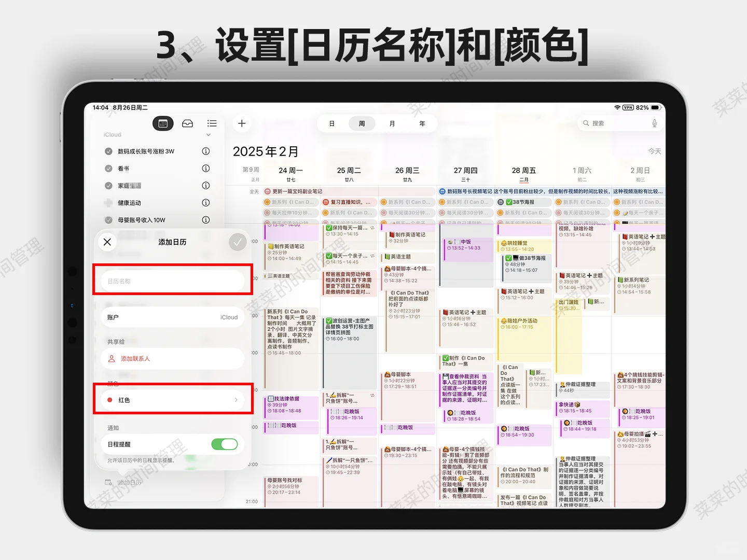Show info for 健康运动 calendar

tap(206, 203)
